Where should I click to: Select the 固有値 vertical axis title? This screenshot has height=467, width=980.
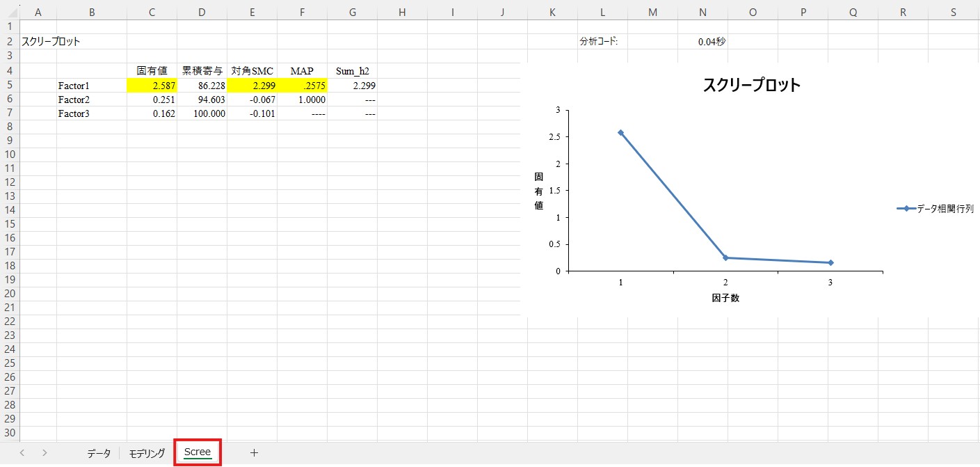click(x=538, y=191)
